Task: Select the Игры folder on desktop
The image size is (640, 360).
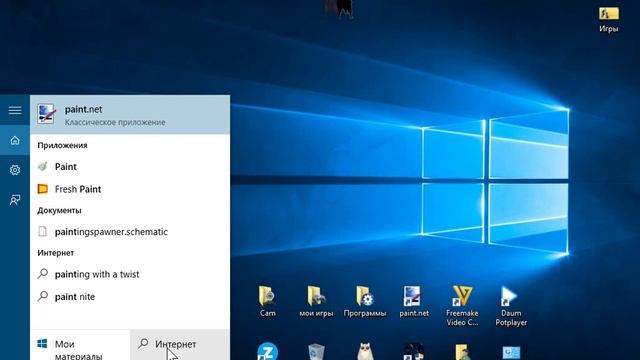Action: 609,19
